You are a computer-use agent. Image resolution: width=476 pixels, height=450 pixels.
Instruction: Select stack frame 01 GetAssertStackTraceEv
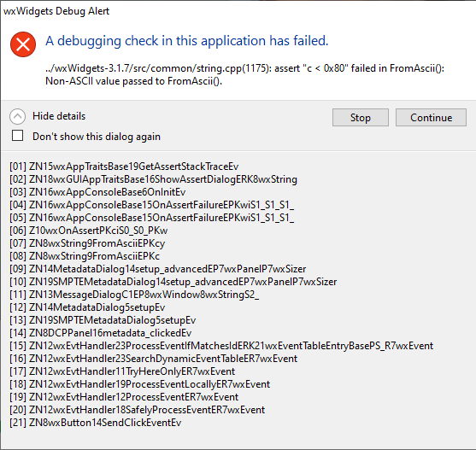point(124,167)
